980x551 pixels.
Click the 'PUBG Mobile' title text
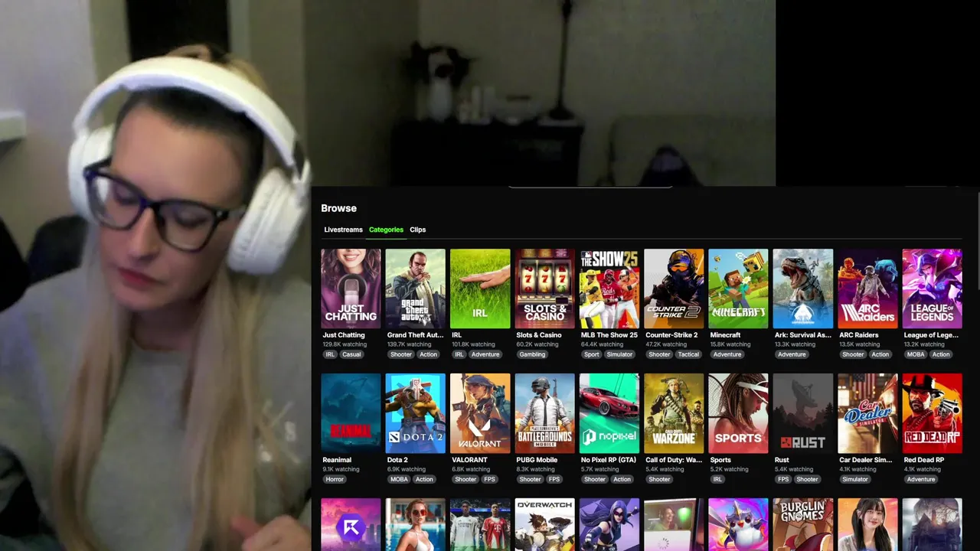(x=537, y=460)
